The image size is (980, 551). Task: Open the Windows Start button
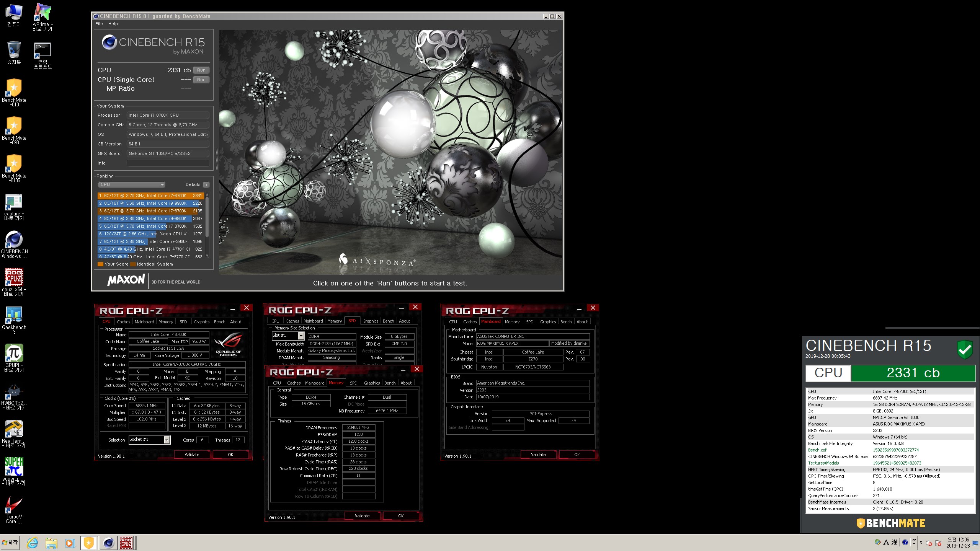(10, 543)
